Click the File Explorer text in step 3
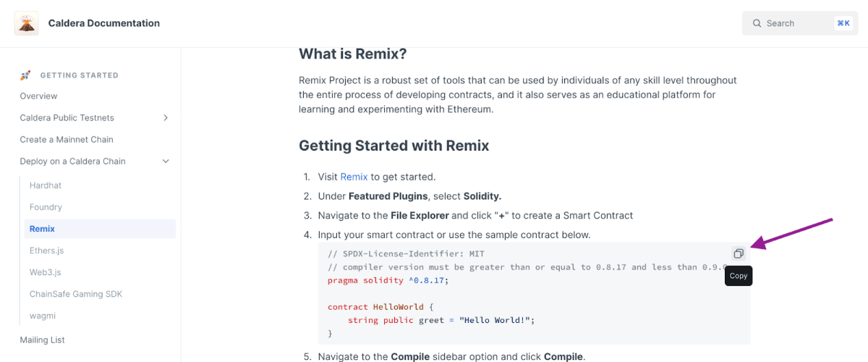This screenshot has width=868, height=362. pos(420,215)
